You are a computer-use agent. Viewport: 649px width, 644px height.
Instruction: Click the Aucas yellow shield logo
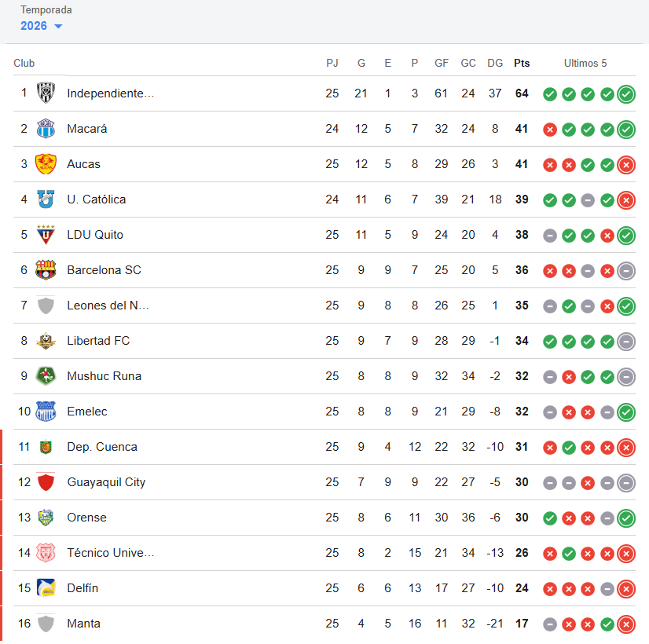tap(46, 164)
